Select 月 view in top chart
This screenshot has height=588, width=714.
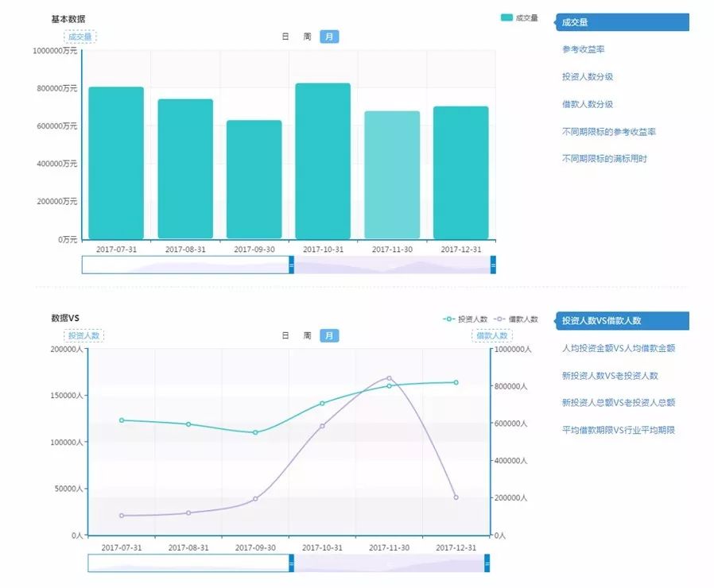pos(329,37)
